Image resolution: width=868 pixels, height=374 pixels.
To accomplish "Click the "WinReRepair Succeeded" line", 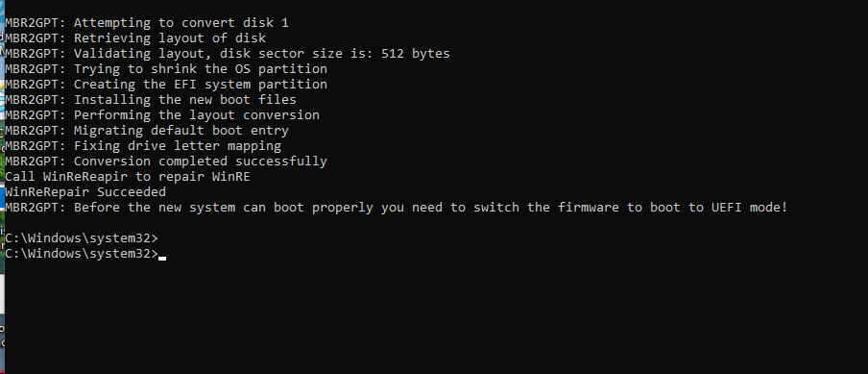I will click(85, 192).
